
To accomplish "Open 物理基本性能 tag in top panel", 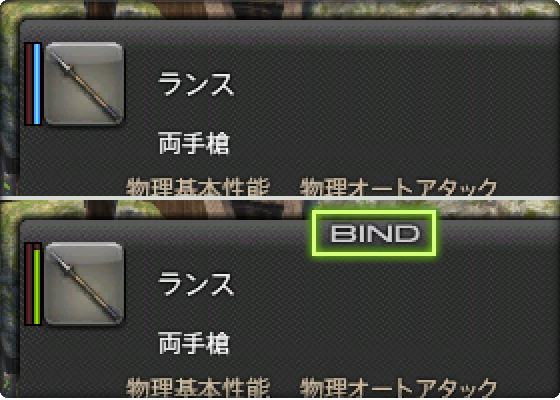I will point(198,186).
